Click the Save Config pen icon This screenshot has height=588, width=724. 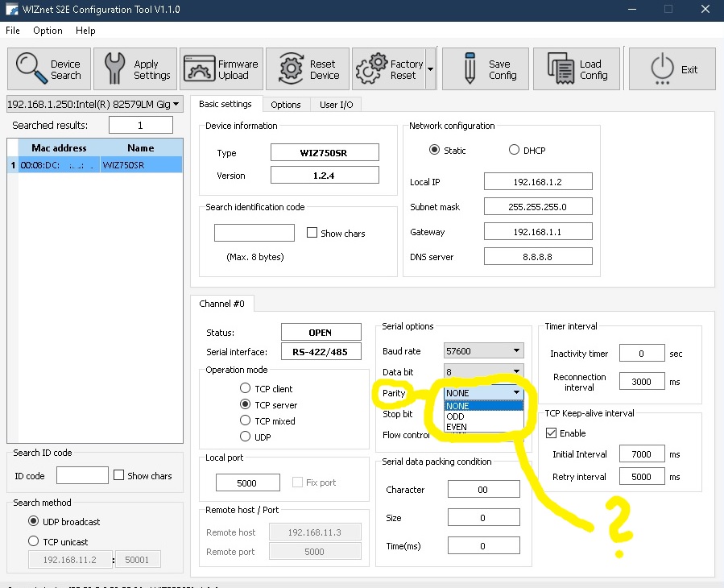[x=470, y=68]
